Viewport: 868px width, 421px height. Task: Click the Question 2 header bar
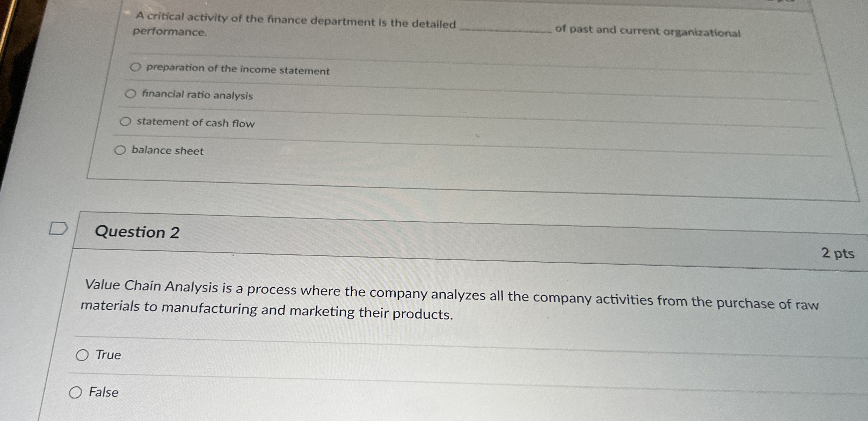tap(138, 232)
